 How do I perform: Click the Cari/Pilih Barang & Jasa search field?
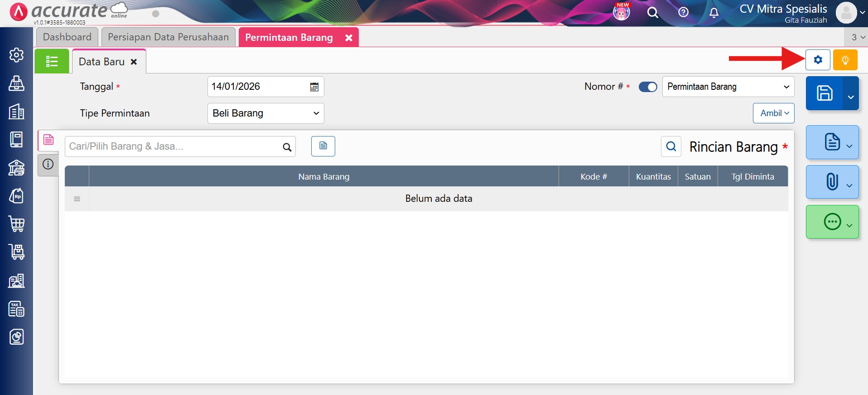coord(174,146)
